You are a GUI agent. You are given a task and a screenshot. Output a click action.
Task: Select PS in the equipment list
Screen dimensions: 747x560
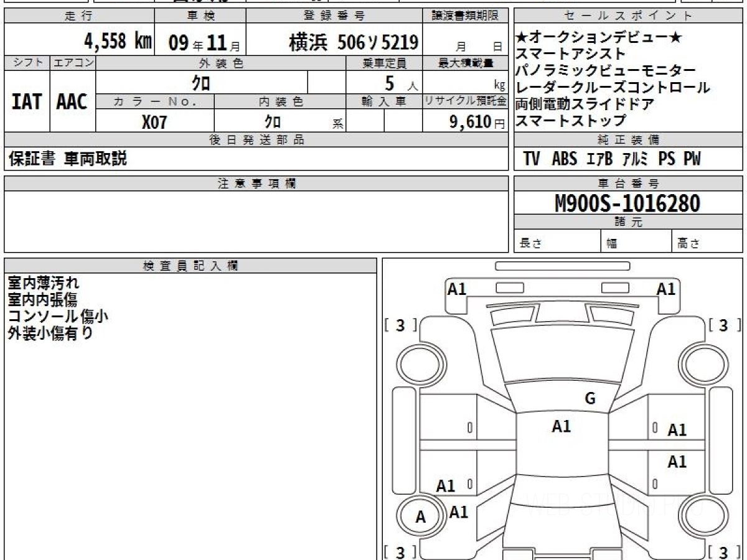[x=667, y=159]
